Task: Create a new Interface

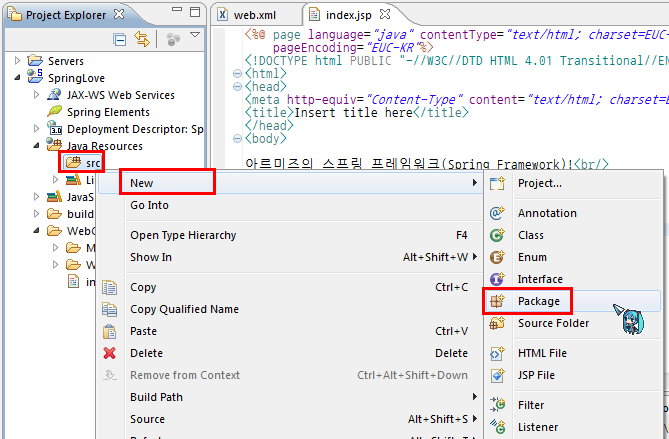Action: coord(573,279)
